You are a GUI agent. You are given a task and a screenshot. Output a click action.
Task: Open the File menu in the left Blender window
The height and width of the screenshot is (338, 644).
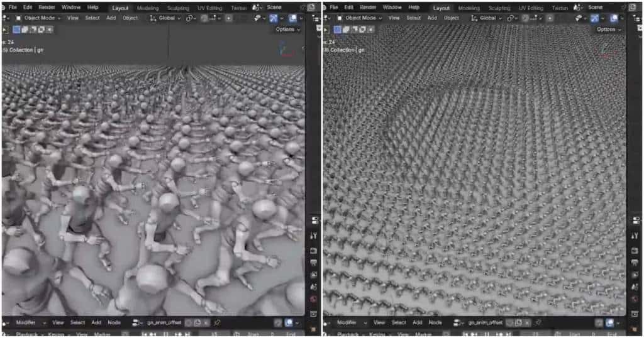(x=13, y=8)
